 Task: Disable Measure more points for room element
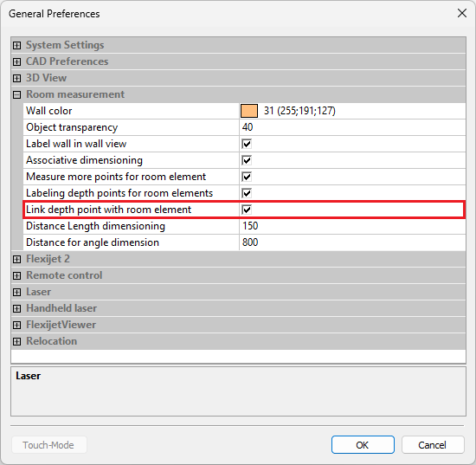coord(247,177)
